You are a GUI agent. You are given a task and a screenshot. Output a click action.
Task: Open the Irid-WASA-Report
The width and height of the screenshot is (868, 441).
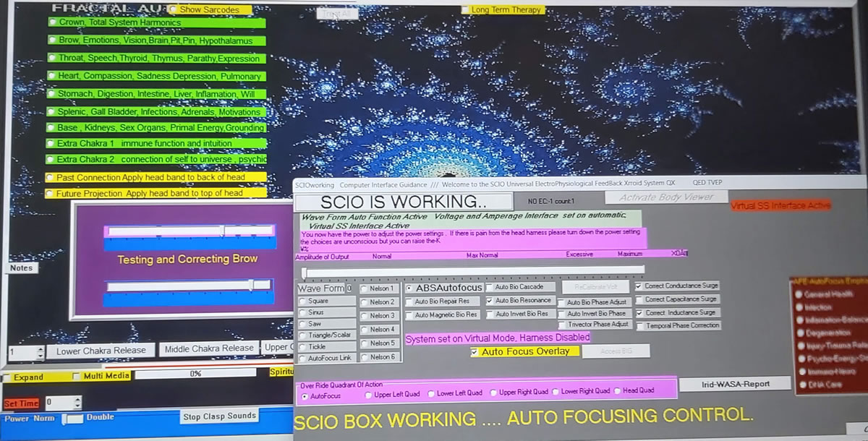click(x=736, y=384)
